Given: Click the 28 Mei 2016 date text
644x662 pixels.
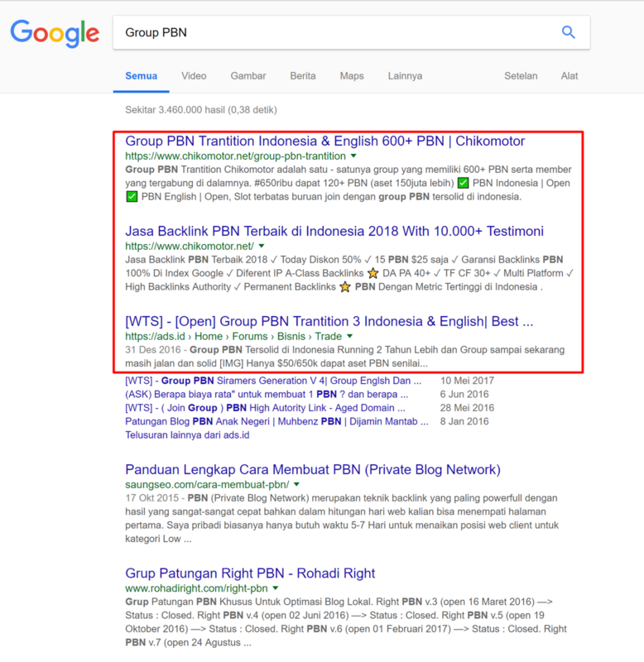Looking at the screenshot, I should 467,408.
